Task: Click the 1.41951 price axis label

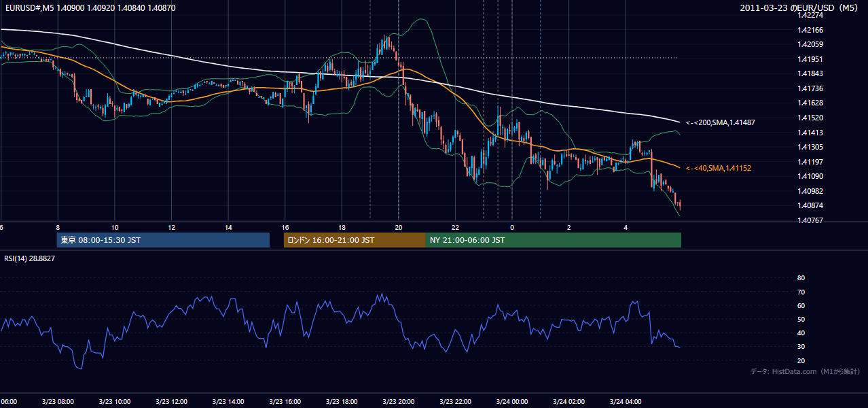Action: [810, 59]
